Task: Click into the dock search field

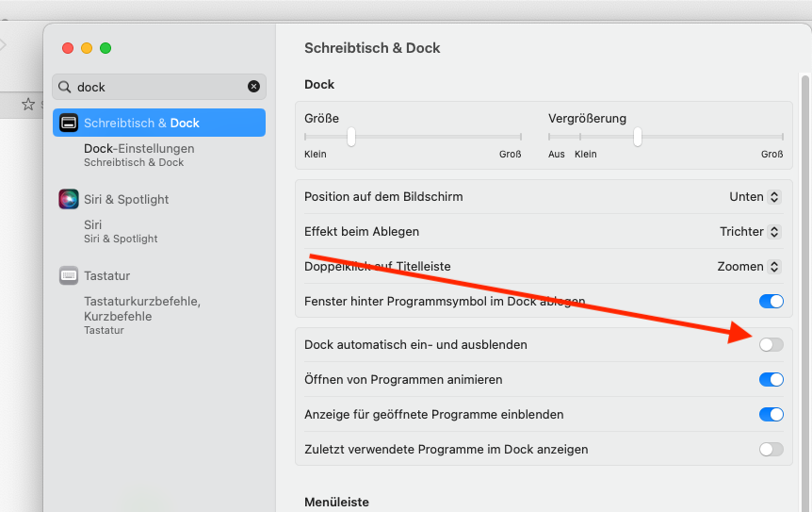Action: point(159,87)
